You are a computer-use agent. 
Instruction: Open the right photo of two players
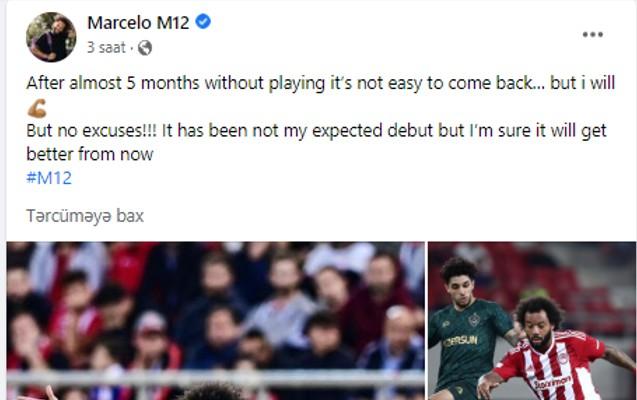(x=532, y=320)
